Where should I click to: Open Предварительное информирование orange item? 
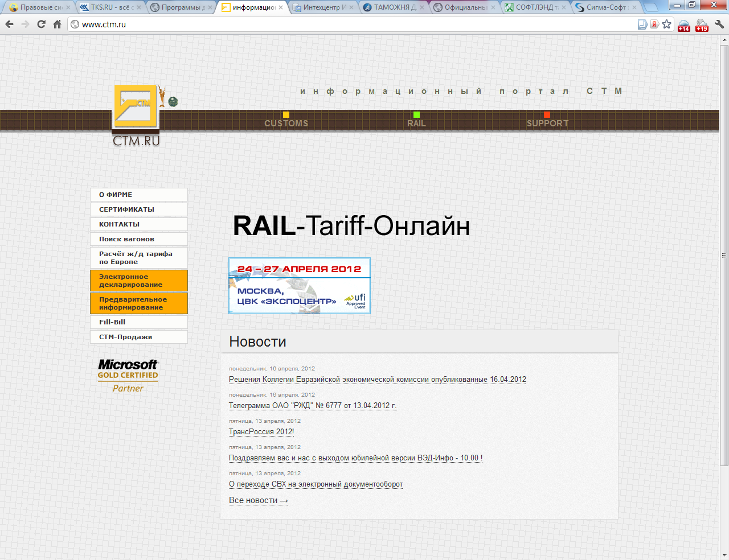pos(139,303)
